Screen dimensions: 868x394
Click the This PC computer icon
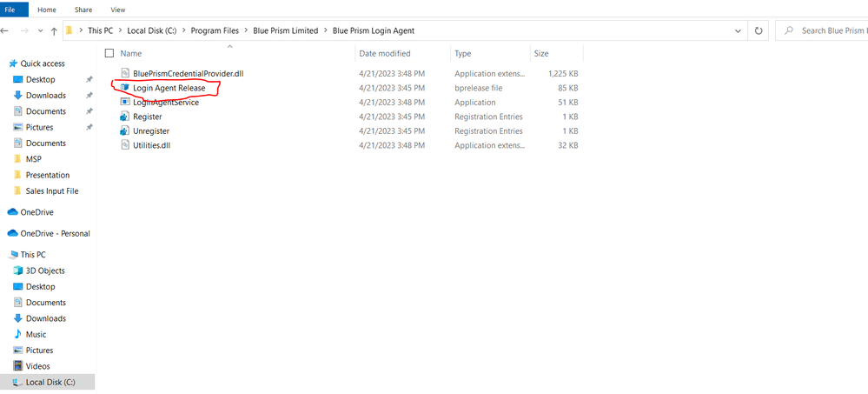pos(13,255)
